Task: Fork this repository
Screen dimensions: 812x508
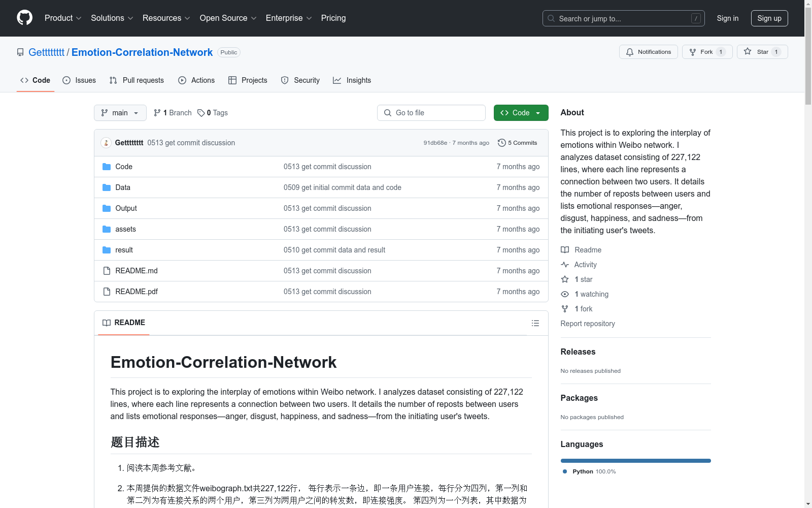Action: 707,52
